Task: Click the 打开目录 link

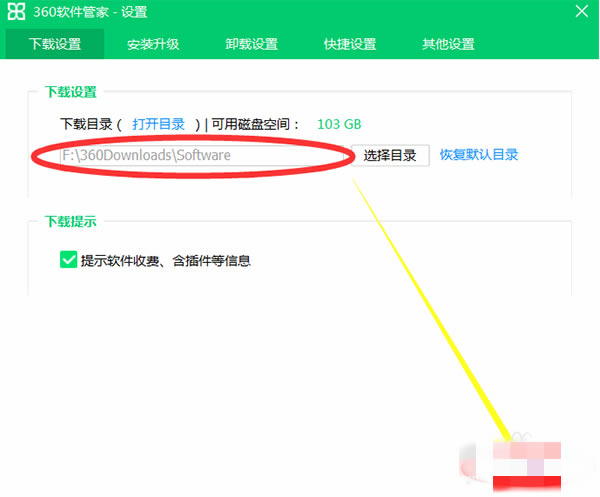Action: [x=158, y=124]
